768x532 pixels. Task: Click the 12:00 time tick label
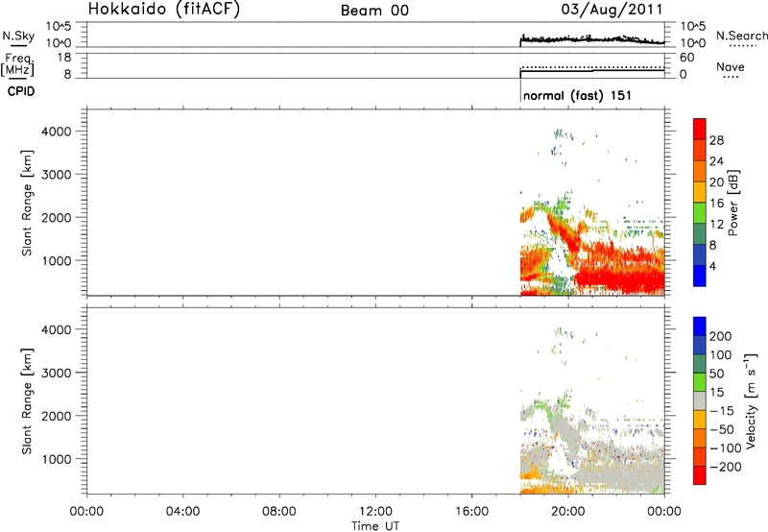click(375, 512)
